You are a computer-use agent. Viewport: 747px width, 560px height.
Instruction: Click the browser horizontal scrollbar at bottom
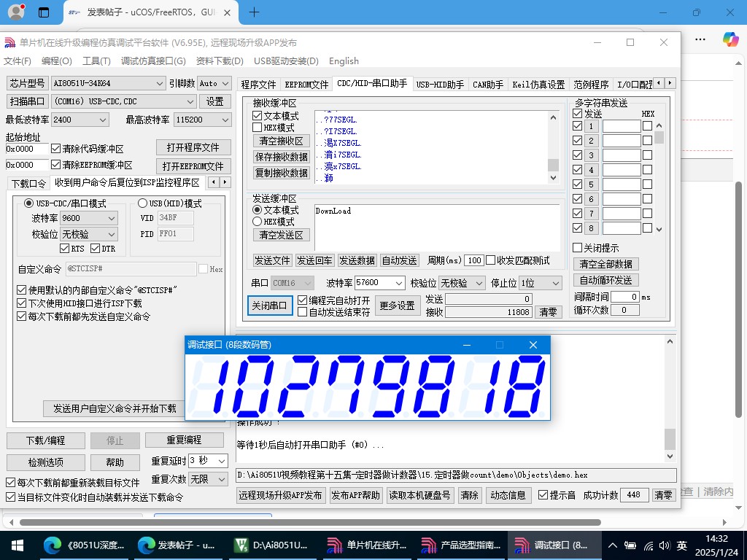(x=309, y=522)
